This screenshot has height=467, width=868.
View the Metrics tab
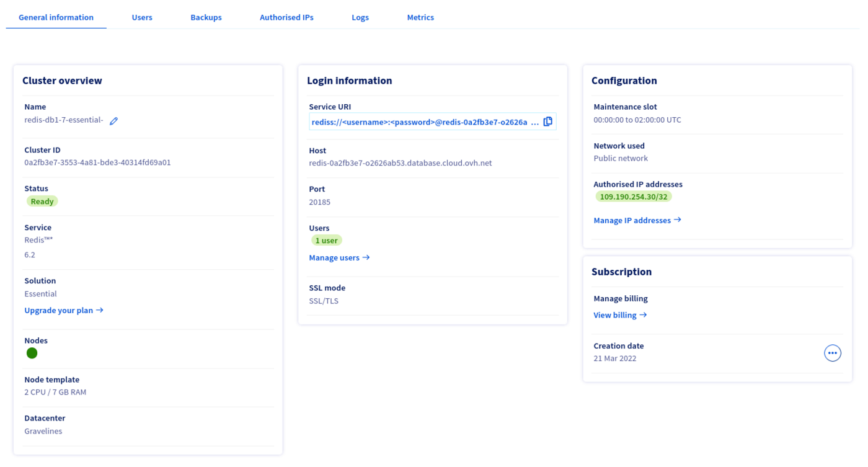420,17
